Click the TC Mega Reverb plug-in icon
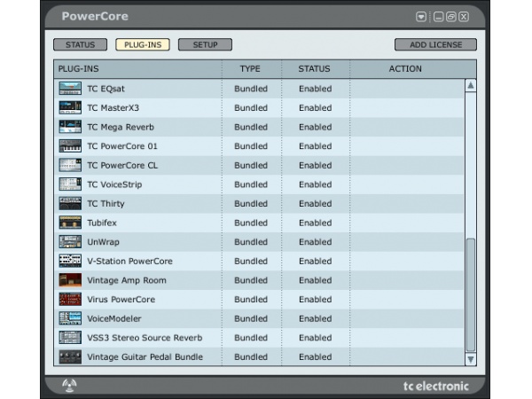The width and height of the screenshot is (532, 399). click(x=70, y=127)
